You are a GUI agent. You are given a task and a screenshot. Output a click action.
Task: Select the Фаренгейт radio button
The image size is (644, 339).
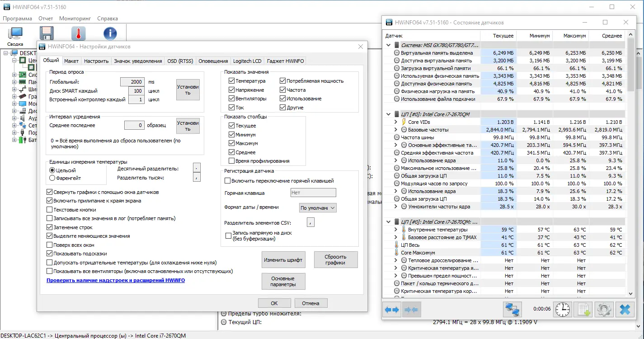point(52,178)
